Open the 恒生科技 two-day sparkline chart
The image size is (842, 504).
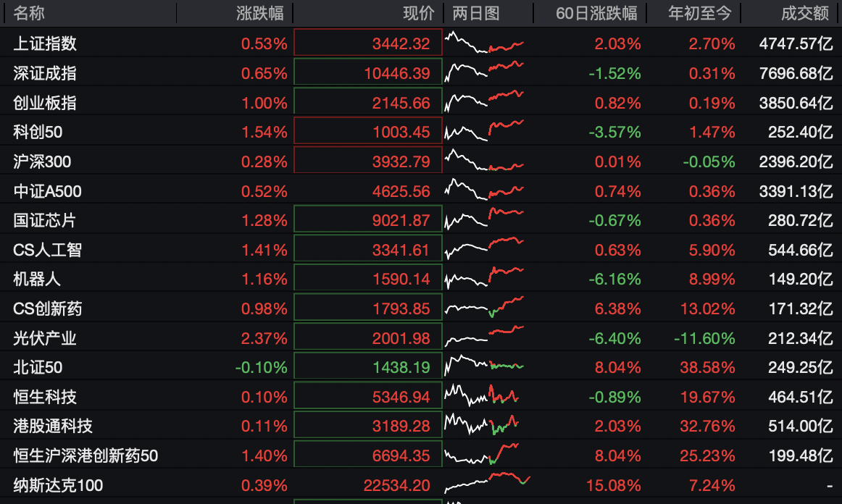pyautogui.click(x=482, y=395)
